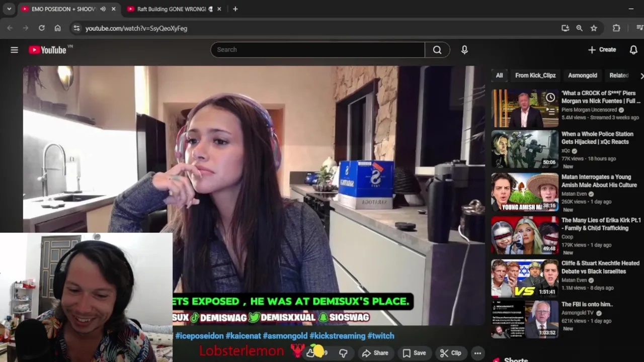Open the browser extensions puzzle icon

coord(616,28)
